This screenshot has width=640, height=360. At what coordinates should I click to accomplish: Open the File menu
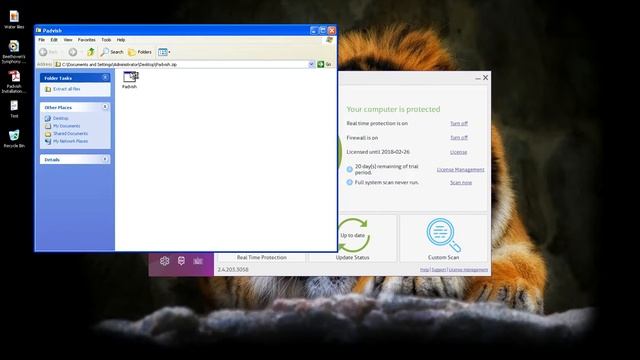pos(42,40)
